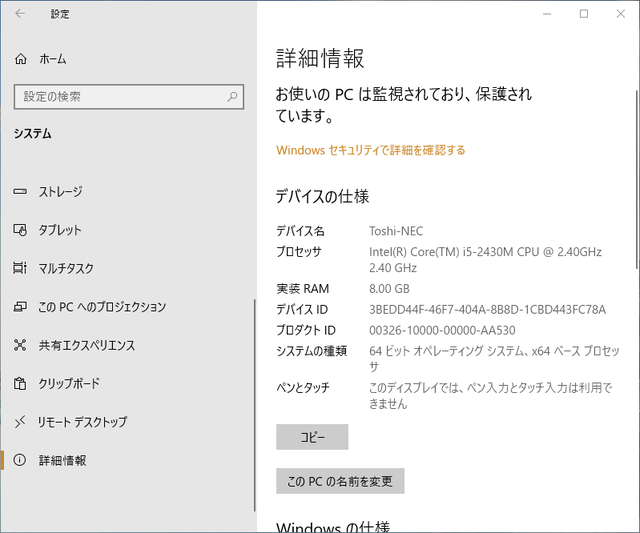Screen dimensions: 640x533
Task: Click the Home house icon
Action: [21, 59]
